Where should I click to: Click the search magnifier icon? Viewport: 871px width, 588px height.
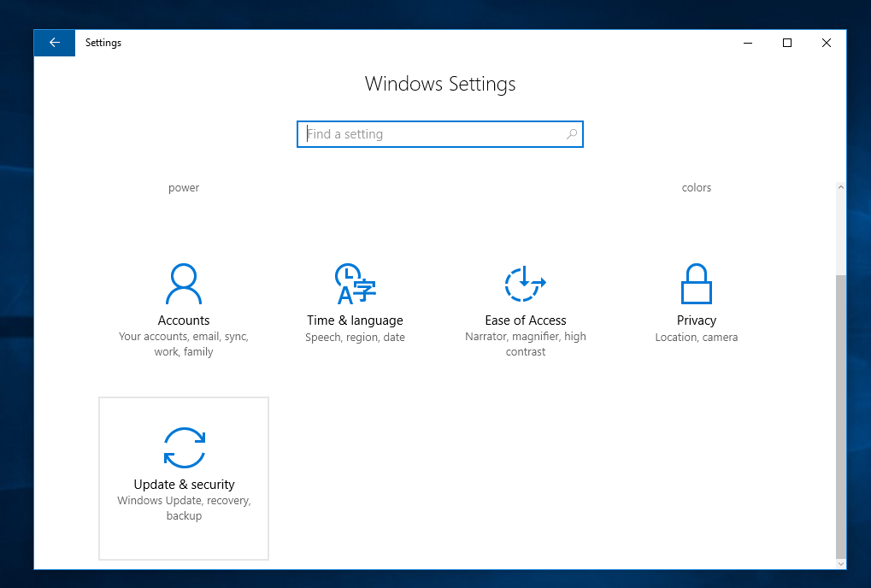point(572,134)
